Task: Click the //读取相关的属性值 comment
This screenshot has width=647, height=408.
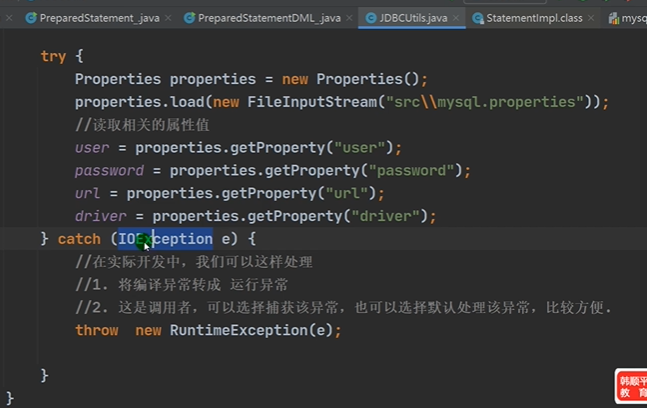Action: click(x=142, y=125)
